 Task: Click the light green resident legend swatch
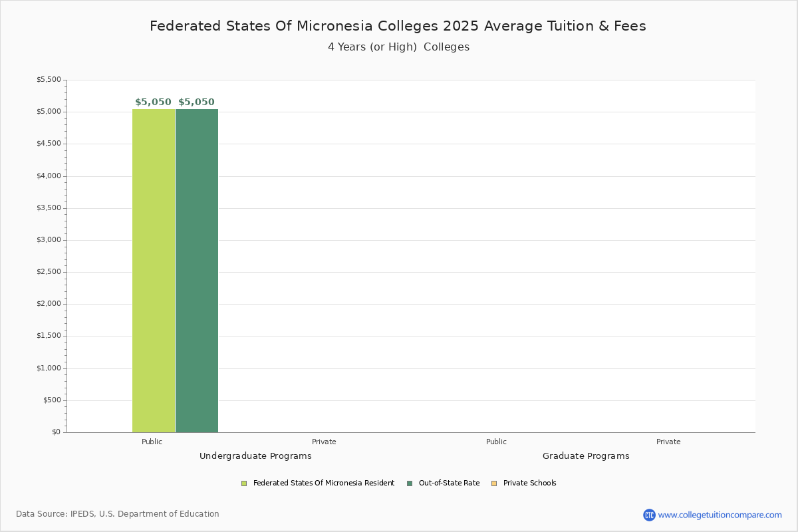click(x=244, y=483)
